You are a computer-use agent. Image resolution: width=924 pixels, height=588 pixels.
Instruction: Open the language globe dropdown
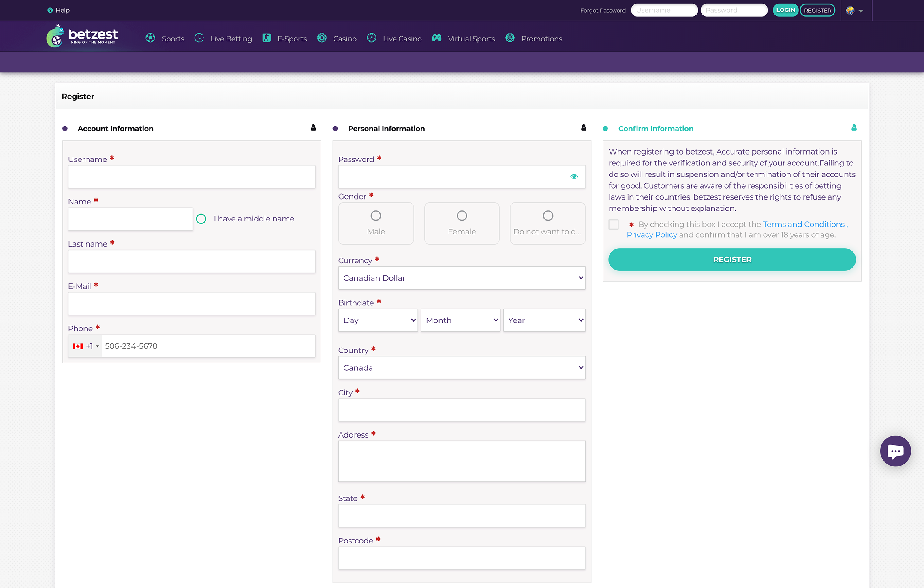click(x=854, y=11)
